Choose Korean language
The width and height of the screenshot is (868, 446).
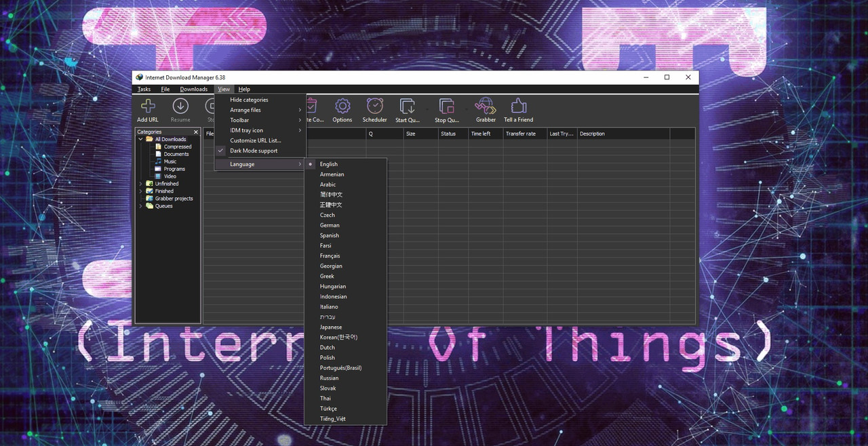[338, 337]
